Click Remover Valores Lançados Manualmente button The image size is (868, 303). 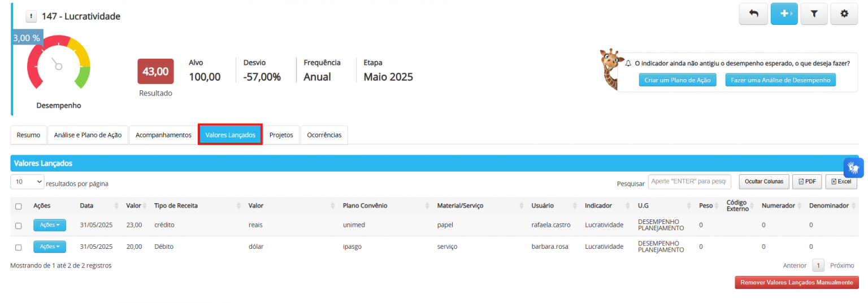coord(796,283)
